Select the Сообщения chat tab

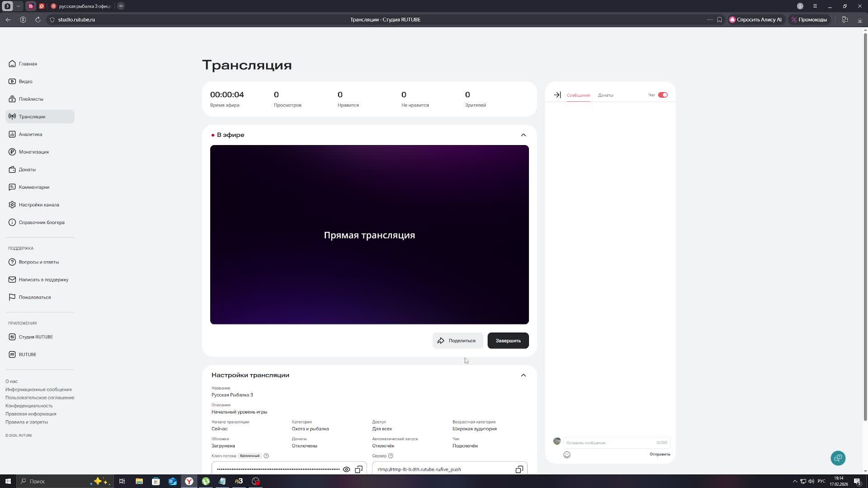click(578, 95)
